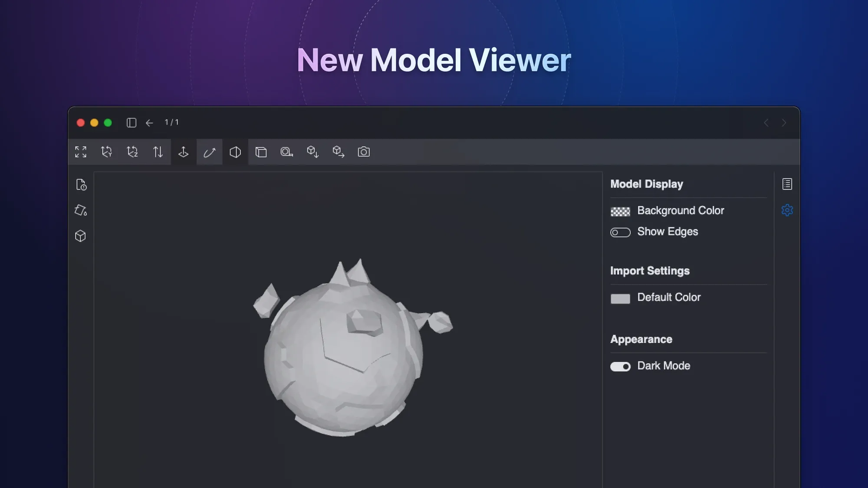Click the '1 / 1' page counter

pos(172,122)
